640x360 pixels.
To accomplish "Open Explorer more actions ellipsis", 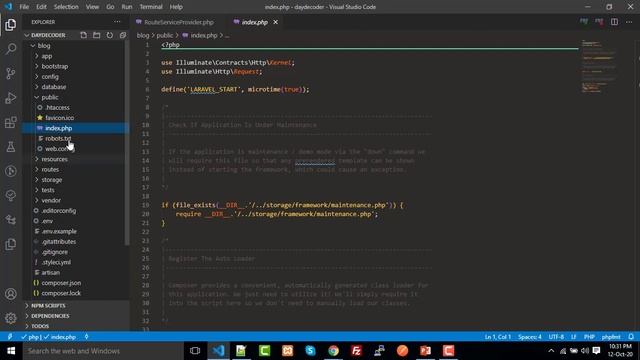I will [117, 22].
